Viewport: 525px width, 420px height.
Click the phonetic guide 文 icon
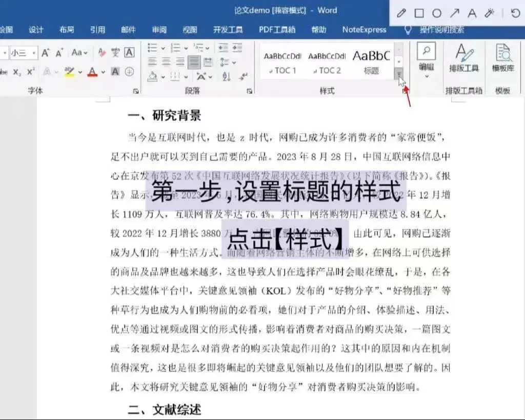(x=115, y=52)
